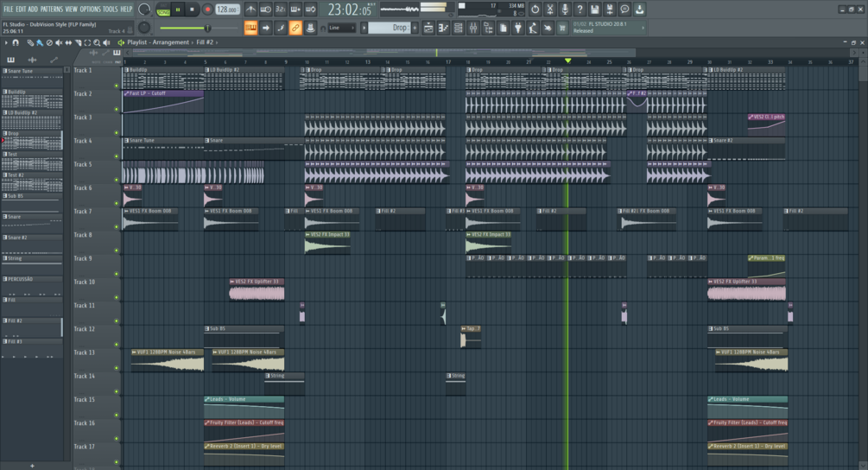The height and width of the screenshot is (470, 868).
Task: Toggle wait for input before recording
Action: [x=266, y=10]
